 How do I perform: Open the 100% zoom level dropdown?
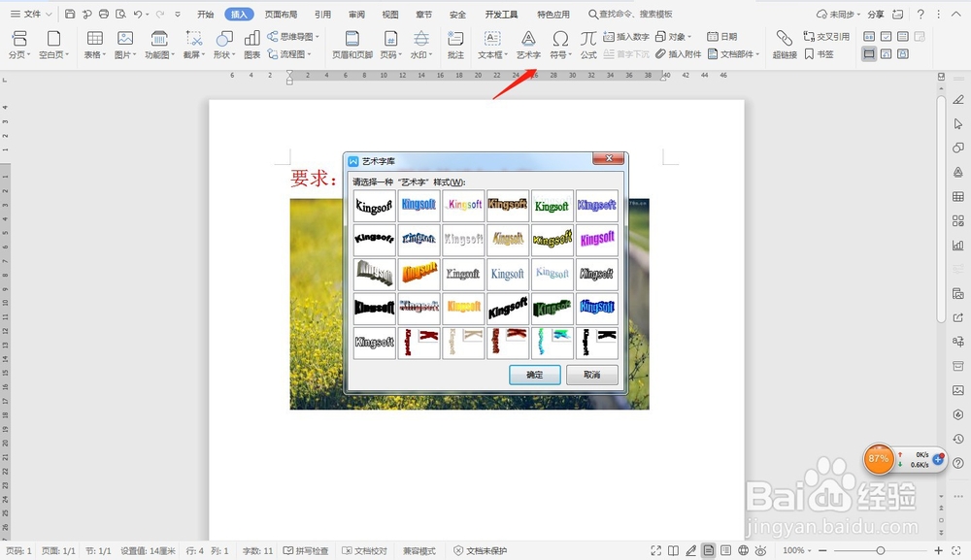tap(797, 550)
